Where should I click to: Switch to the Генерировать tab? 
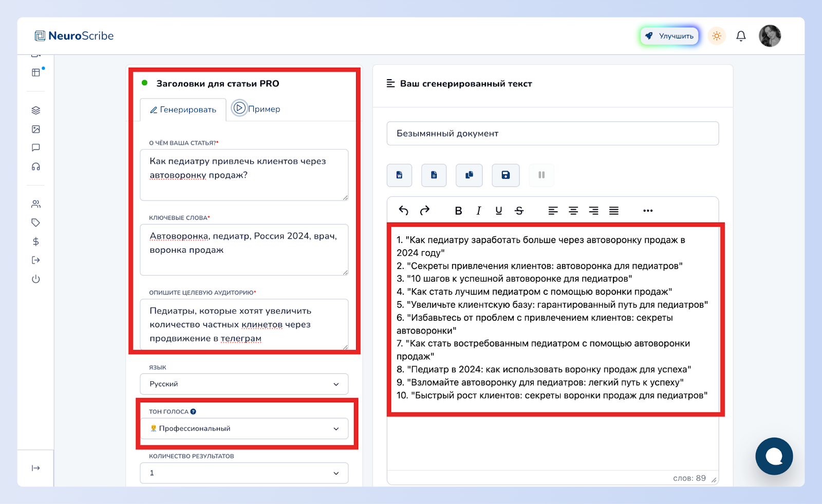[183, 109]
